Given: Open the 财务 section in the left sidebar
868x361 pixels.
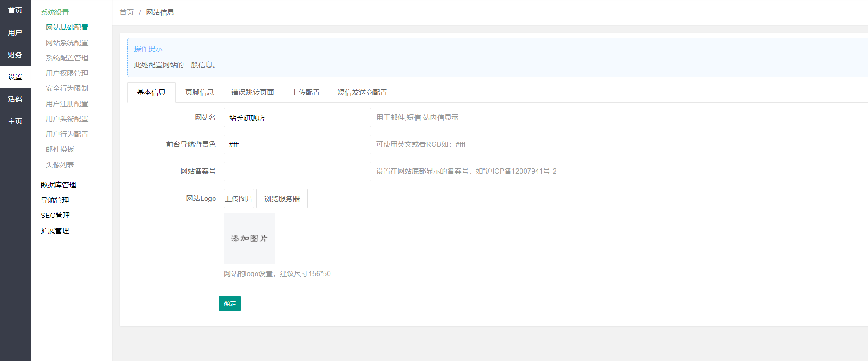Looking at the screenshot, I should 15,55.
